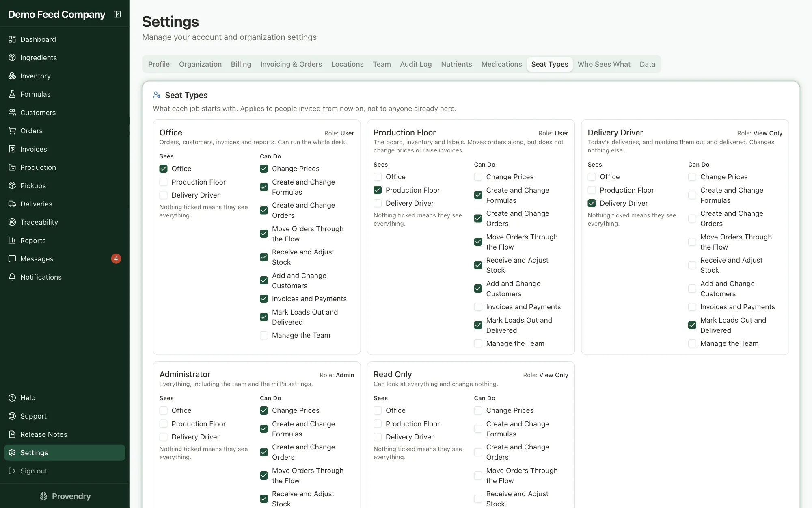
Task: Switch to the Data tab
Action: point(647,64)
